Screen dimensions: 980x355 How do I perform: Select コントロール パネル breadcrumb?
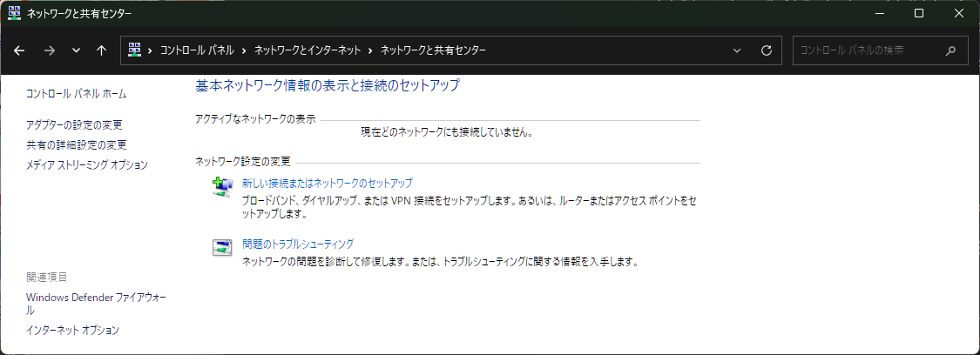(196, 50)
